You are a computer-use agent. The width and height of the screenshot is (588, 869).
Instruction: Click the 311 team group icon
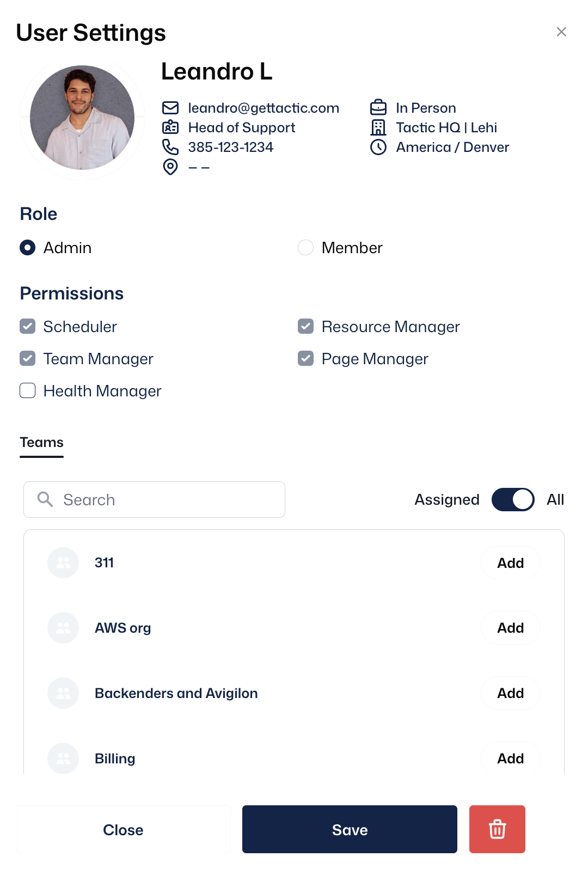pos(63,562)
